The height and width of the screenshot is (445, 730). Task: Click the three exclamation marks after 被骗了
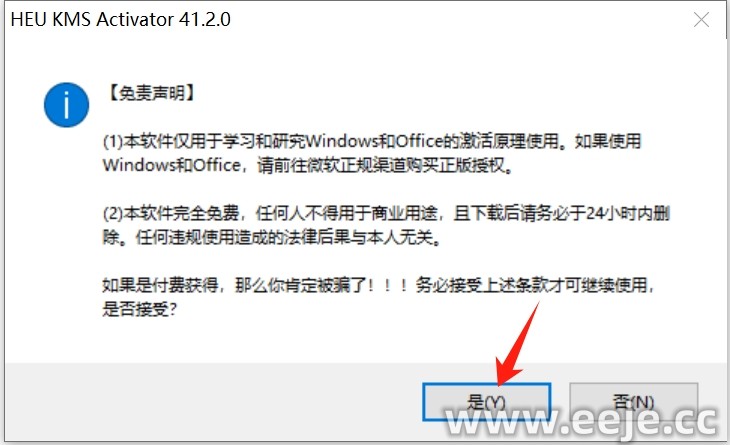387,285
